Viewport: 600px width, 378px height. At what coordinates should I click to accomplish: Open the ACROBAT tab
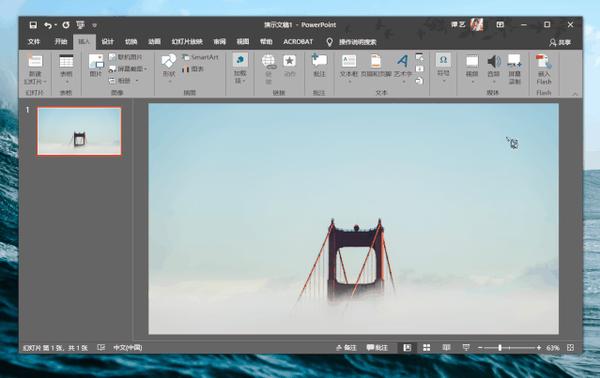coord(298,42)
